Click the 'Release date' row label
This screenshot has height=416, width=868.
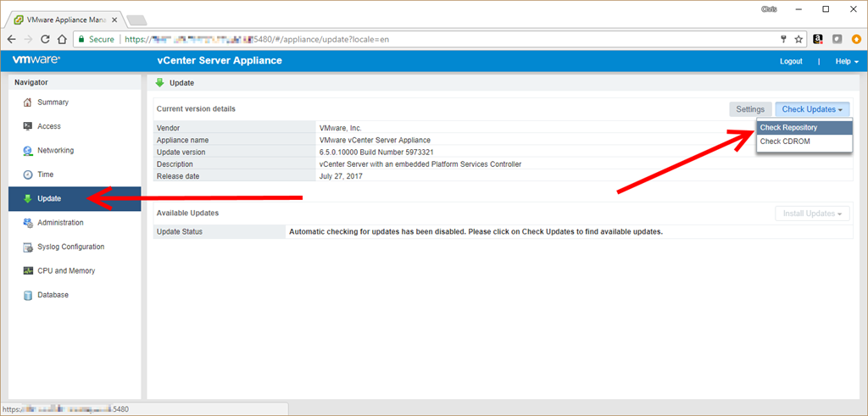(178, 176)
